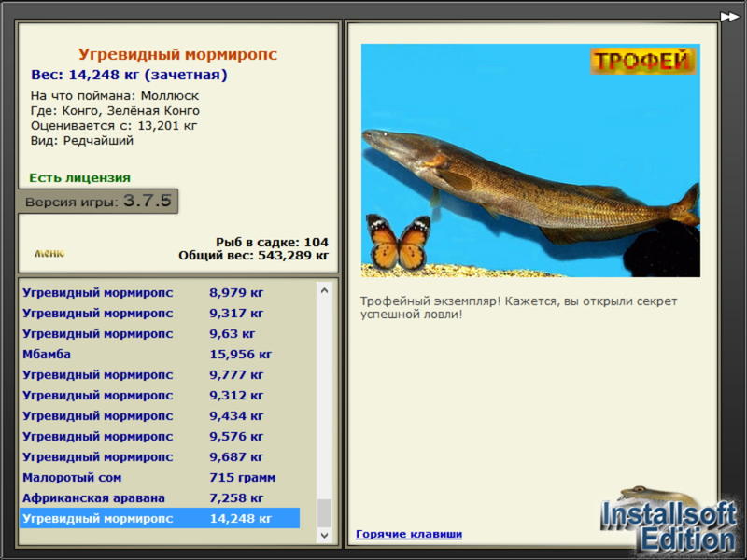The height and width of the screenshot is (560, 747).
Task: Open the Горячие клавиши link
Action: tap(409, 534)
